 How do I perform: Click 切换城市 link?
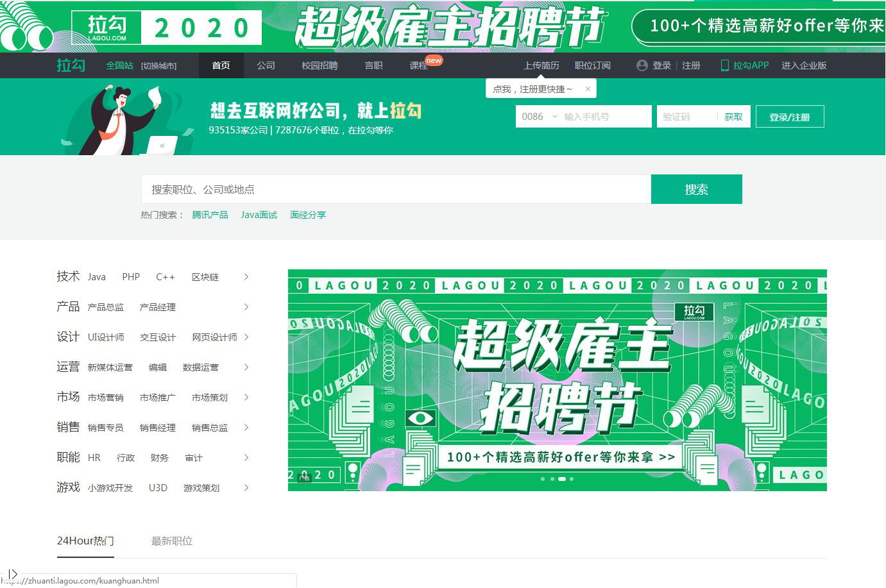tap(158, 66)
